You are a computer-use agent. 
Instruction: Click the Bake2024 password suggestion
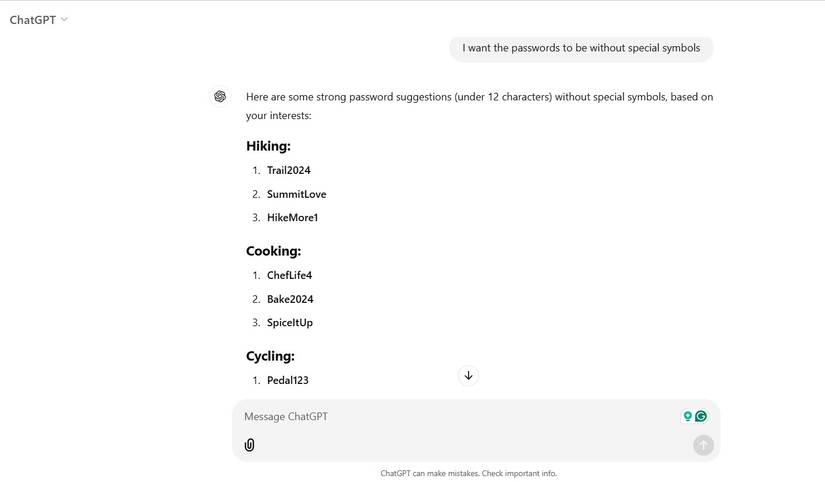pos(290,299)
